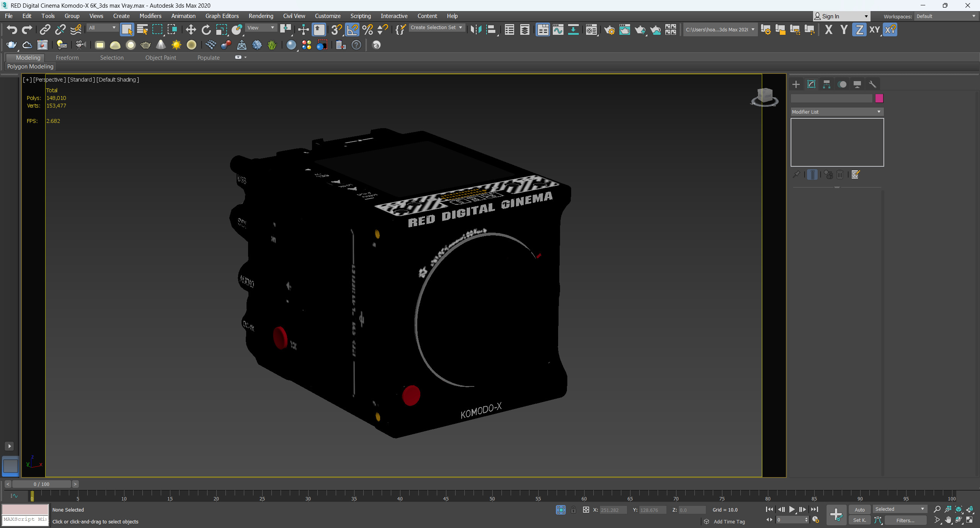Click the camera creation icon
The height and width of the screenshot is (528, 980).
tap(80, 45)
